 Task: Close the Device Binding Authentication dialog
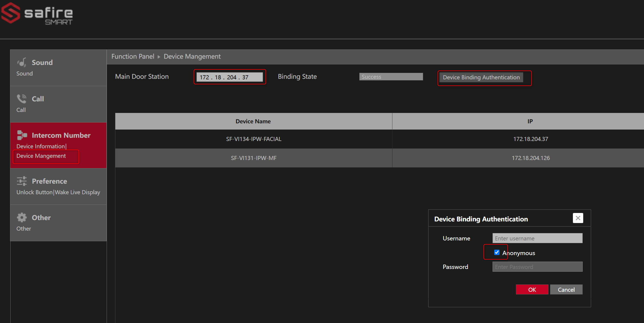click(x=578, y=218)
